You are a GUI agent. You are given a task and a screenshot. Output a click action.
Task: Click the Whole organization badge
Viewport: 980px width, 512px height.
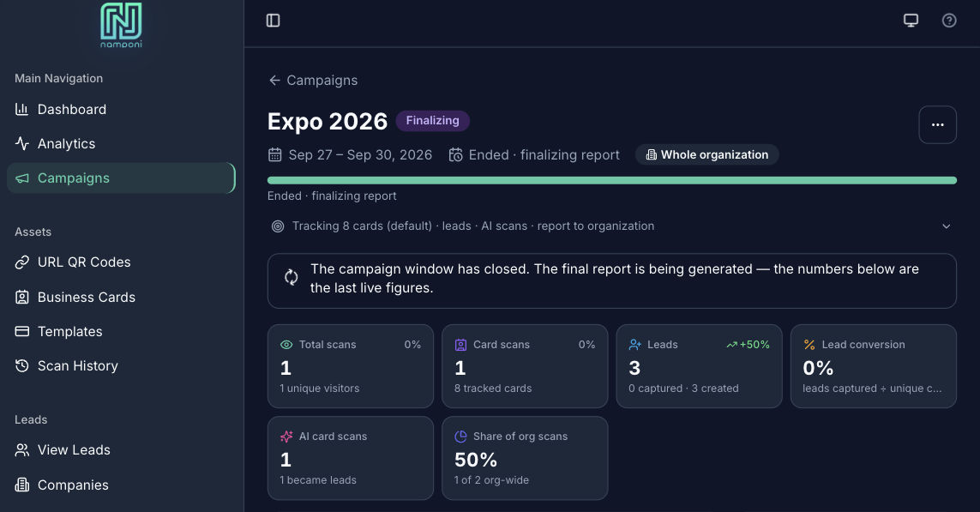(706, 154)
